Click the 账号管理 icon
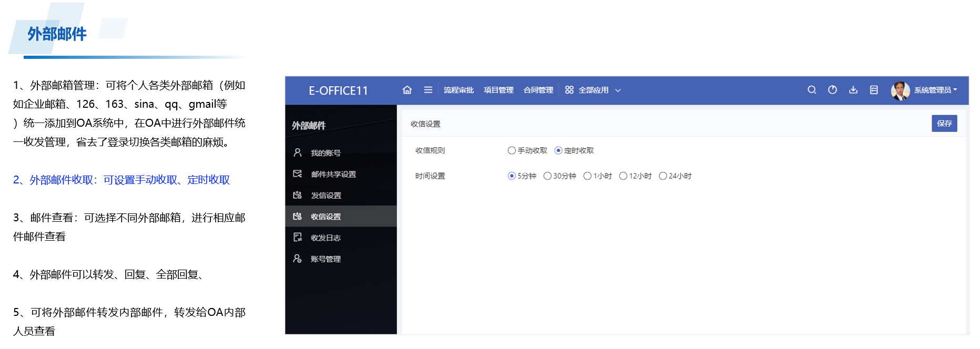Viewport: 980px width, 349px height. [x=297, y=259]
